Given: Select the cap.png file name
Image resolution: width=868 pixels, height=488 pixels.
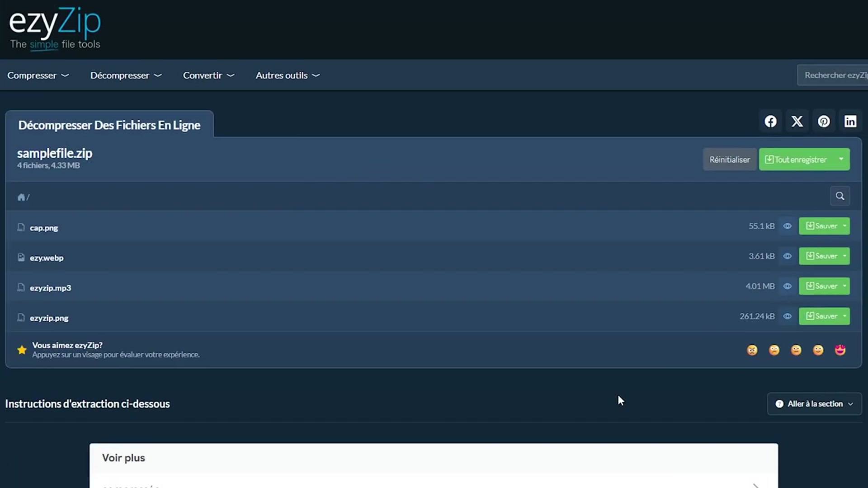Looking at the screenshot, I should (44, 228).
